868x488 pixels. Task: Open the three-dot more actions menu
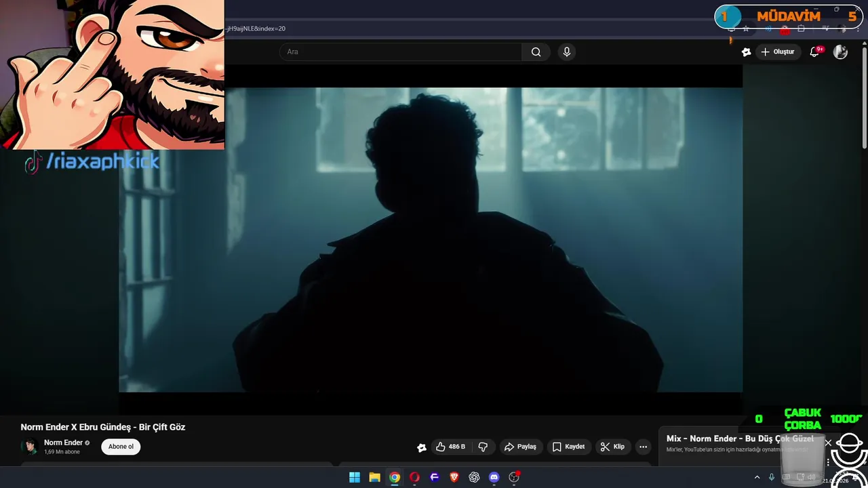pos(643,447)
